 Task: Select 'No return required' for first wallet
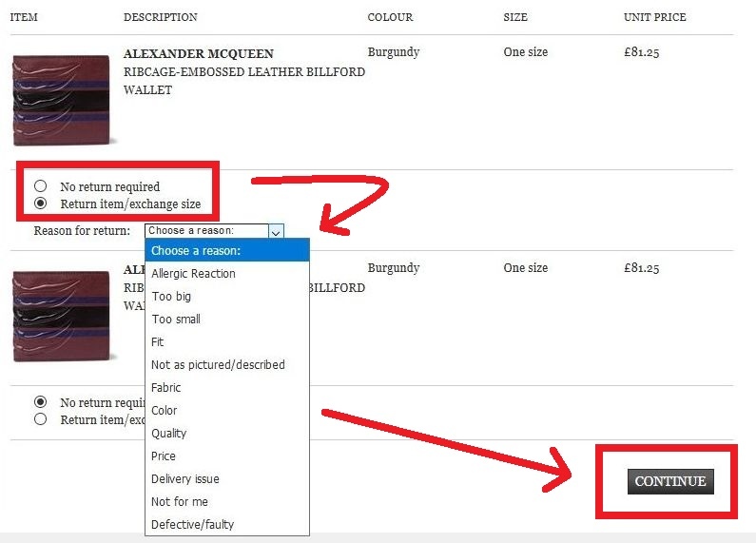coord(41,186)
